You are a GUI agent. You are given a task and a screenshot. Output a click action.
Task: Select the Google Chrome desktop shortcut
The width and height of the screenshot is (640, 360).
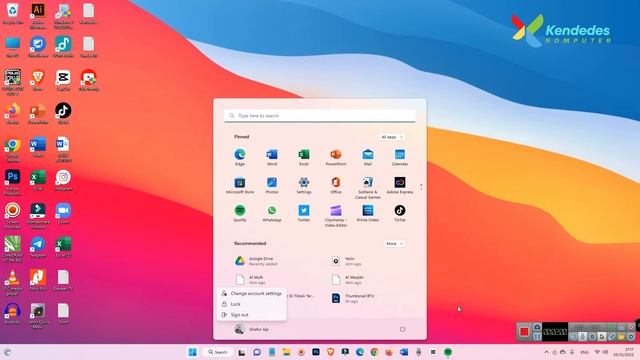[13, 149]
